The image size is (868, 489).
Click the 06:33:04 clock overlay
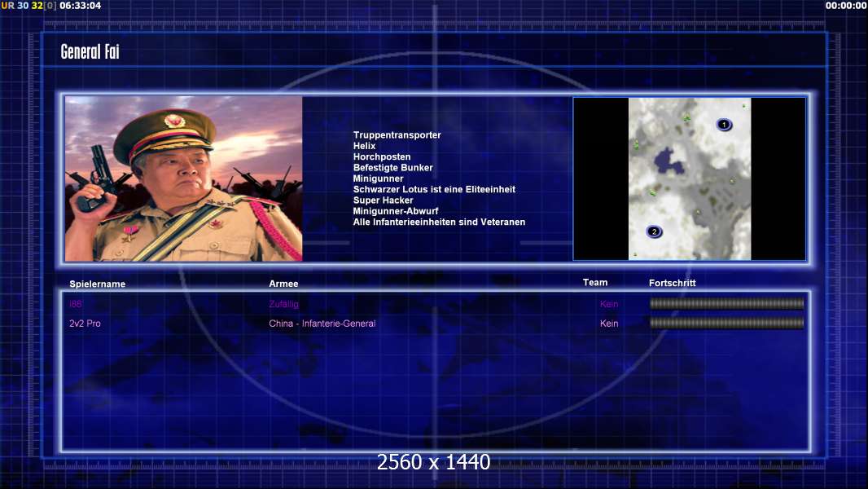click(81, 6)
